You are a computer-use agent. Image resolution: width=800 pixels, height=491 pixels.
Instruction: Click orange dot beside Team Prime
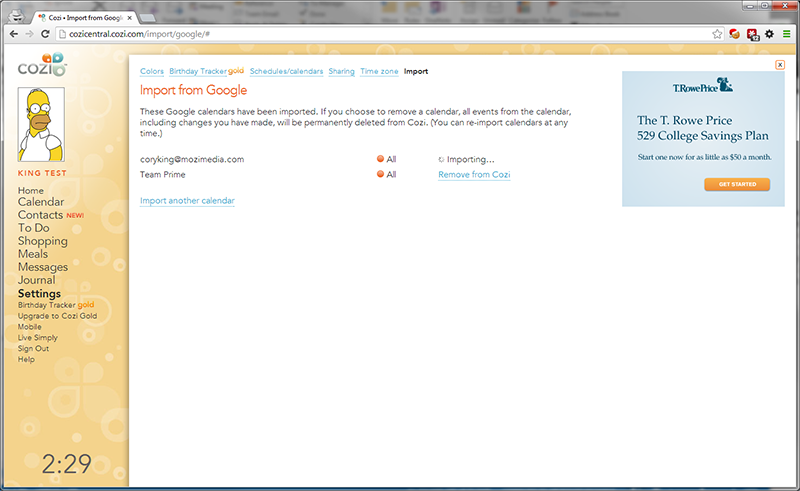380,175
